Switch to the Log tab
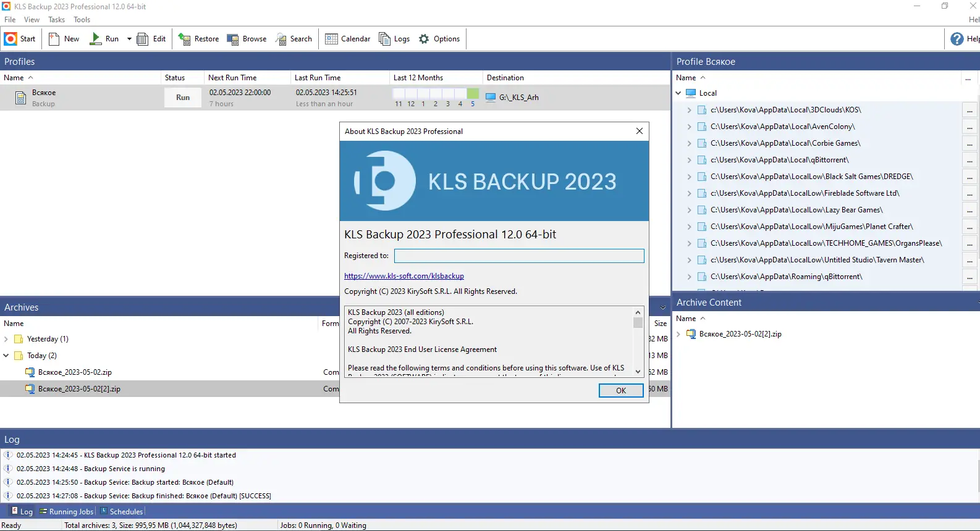The height and width of the screenshot is (531, 980). point(22,511)
